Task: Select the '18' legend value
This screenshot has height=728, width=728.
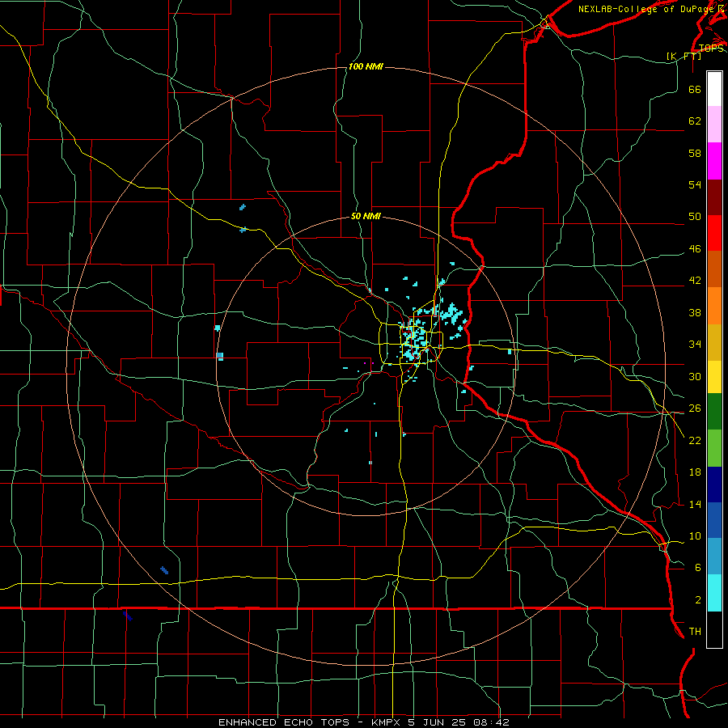Action: [695, 472]
